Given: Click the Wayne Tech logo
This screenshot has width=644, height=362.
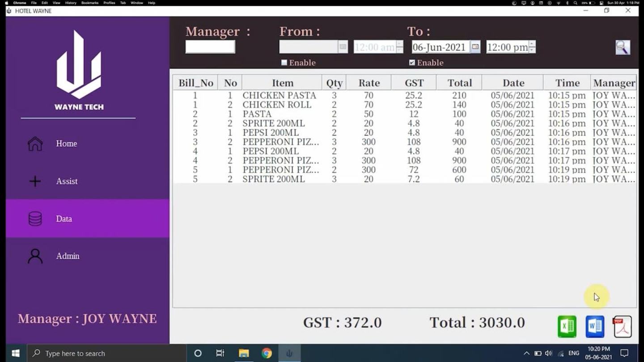Looking at the screenshot, I should [x=79, y=70].
